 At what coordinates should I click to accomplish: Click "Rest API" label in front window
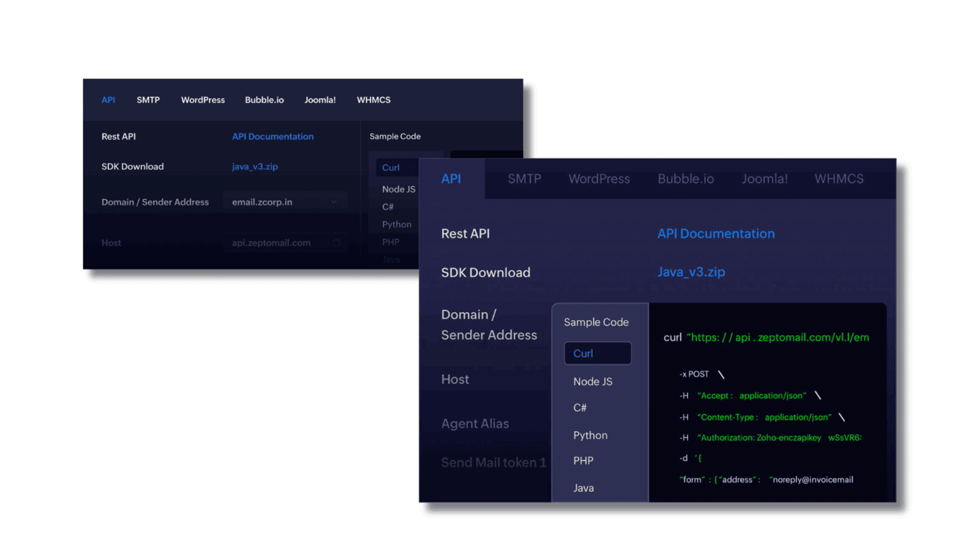click(x=466, y=234)
